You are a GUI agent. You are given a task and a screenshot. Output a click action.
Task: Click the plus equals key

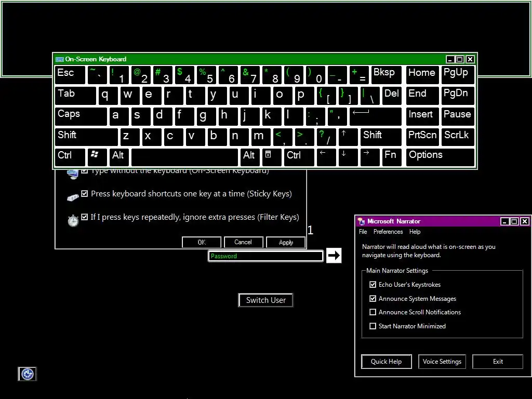359,75
